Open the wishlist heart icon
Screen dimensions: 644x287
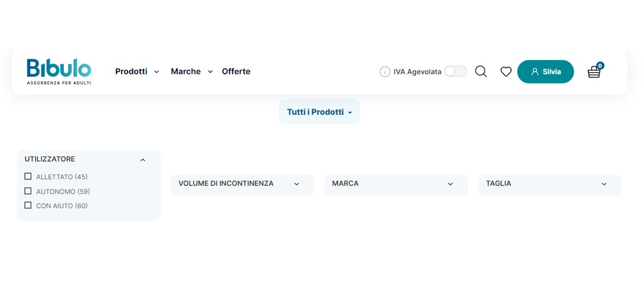(x=506, y=72)
